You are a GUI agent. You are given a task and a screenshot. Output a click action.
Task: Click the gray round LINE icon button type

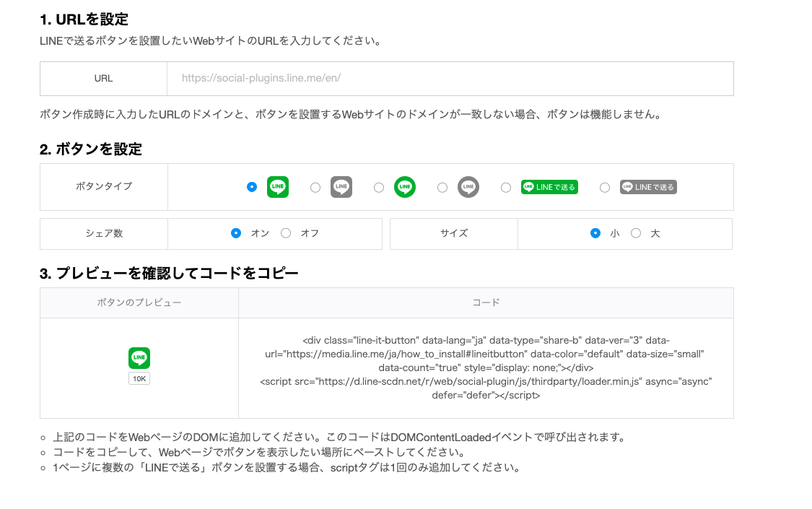tap(468, 187)
